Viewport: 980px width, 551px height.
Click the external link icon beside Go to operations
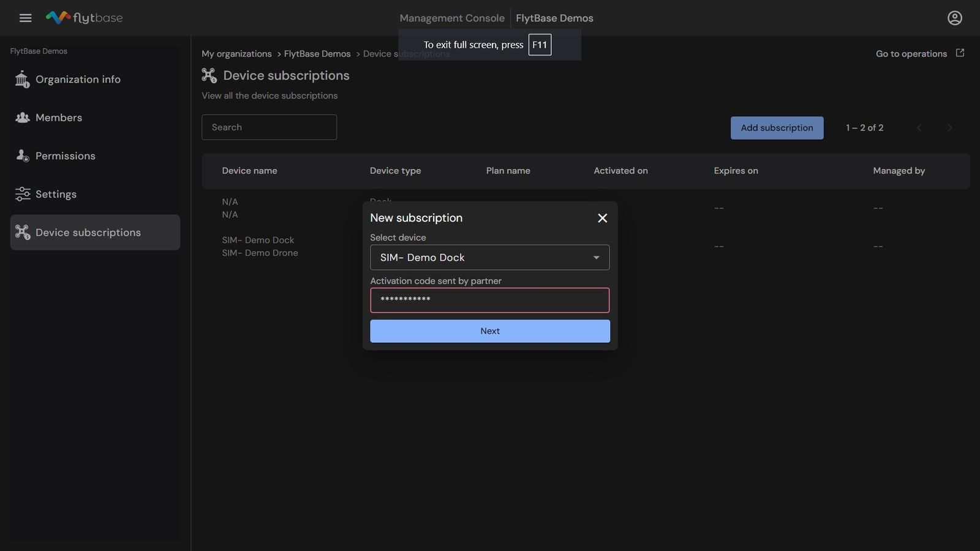click(x=960, y=53)
